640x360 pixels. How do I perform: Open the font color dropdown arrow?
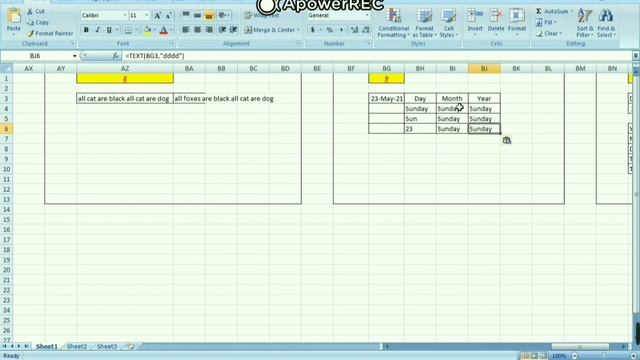(171, 30)
